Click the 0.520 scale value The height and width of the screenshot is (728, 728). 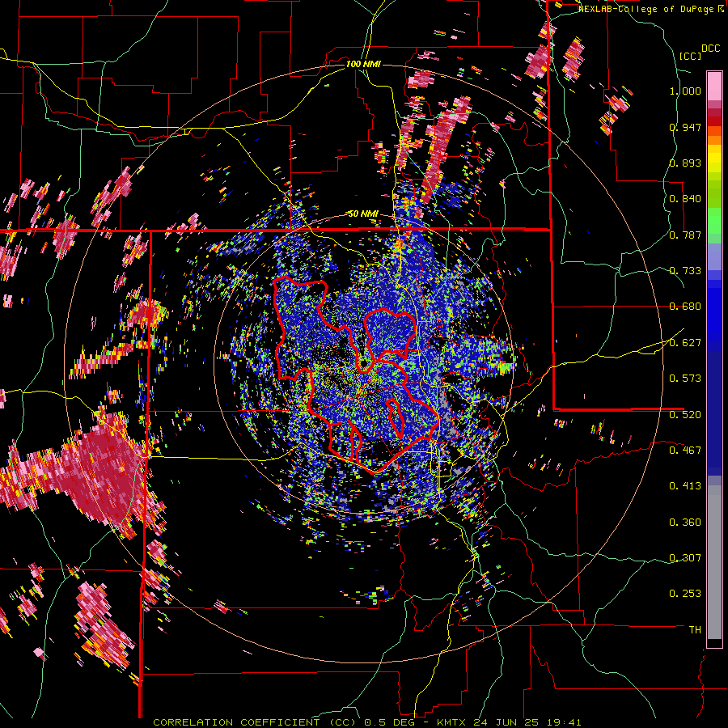[685, 415]
